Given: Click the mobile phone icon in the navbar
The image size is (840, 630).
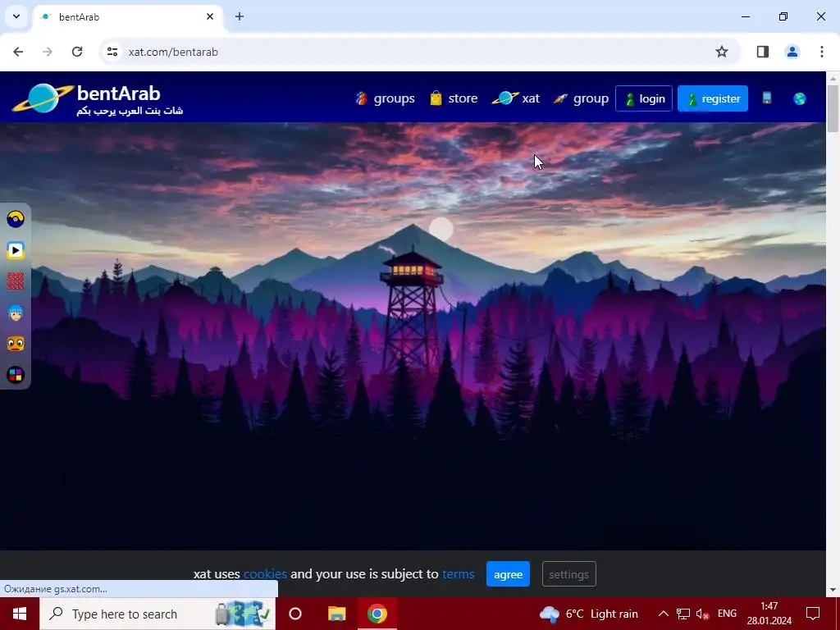Looking at the screenshot, I should pos(767,98).
